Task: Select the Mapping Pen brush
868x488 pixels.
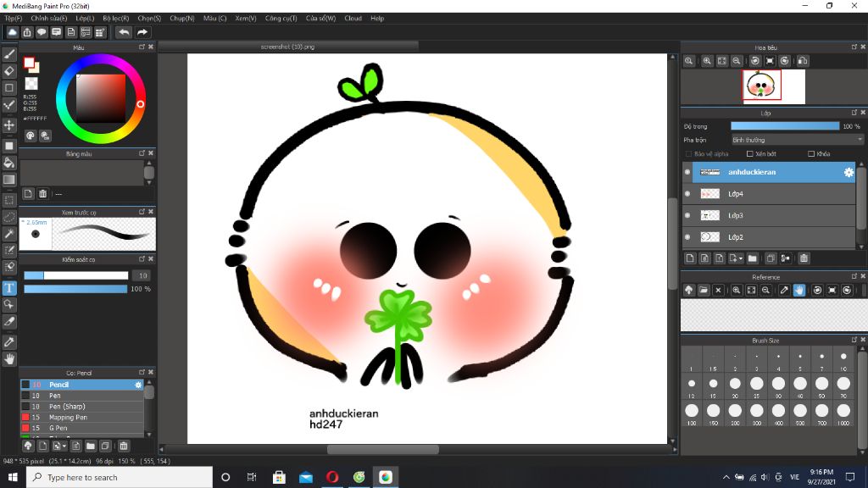Action: coord(82,417)
